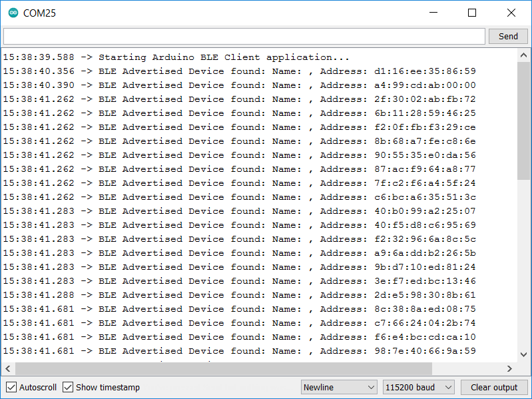Uncheck the Show timestamp checkbox
The width and height of the screenshot is (532, 399).
coord(68,387)
